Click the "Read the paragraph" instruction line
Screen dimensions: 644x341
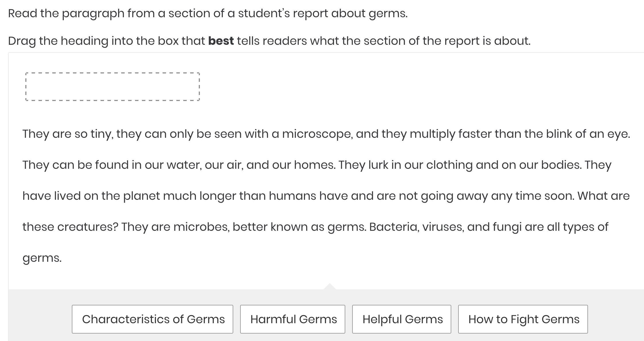point(208,13)
